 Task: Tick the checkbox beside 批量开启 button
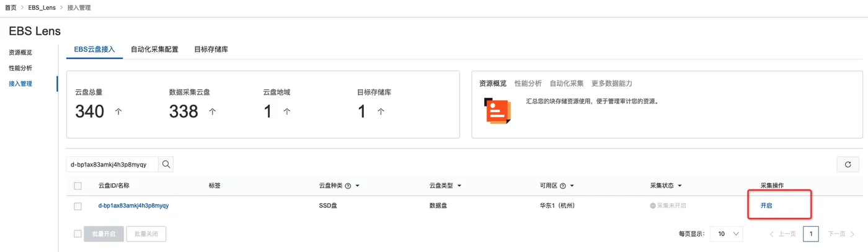tap(77, 234)
